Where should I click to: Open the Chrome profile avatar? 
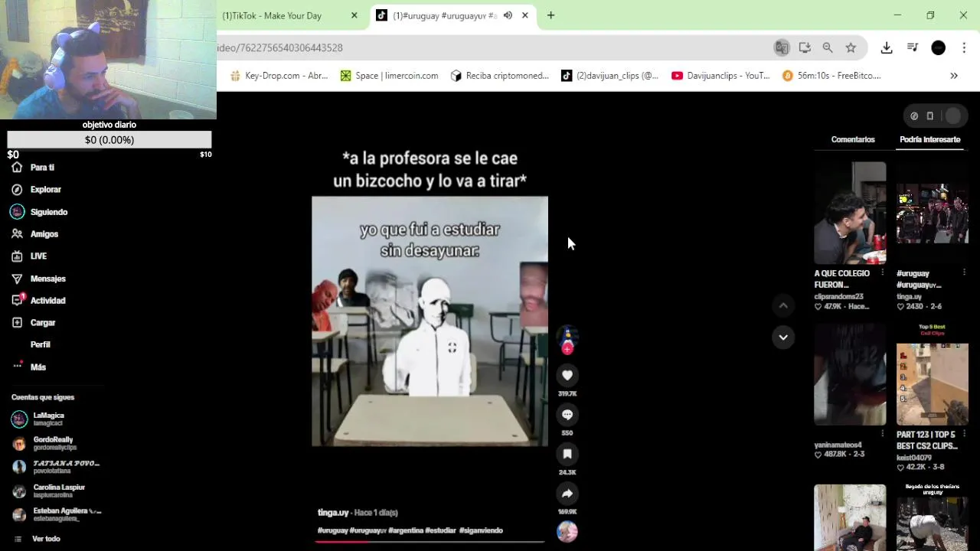click(x=939, y=47)
